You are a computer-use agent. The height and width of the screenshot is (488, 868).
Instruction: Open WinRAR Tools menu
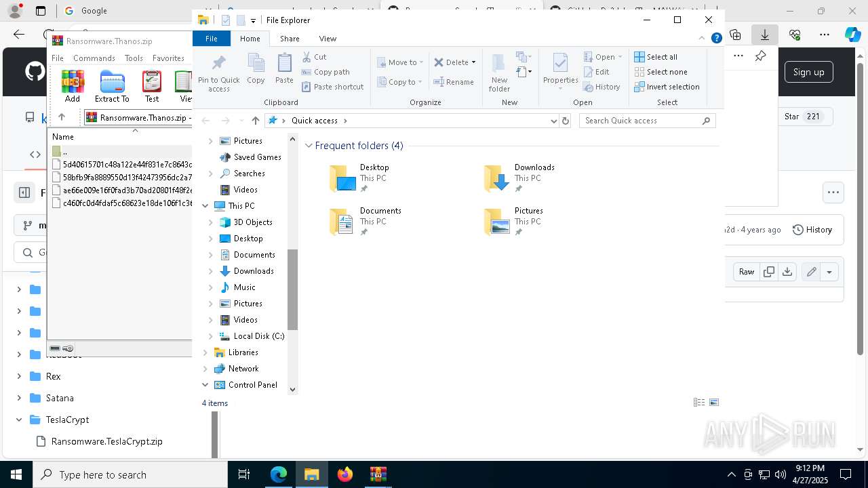(134, 58)
